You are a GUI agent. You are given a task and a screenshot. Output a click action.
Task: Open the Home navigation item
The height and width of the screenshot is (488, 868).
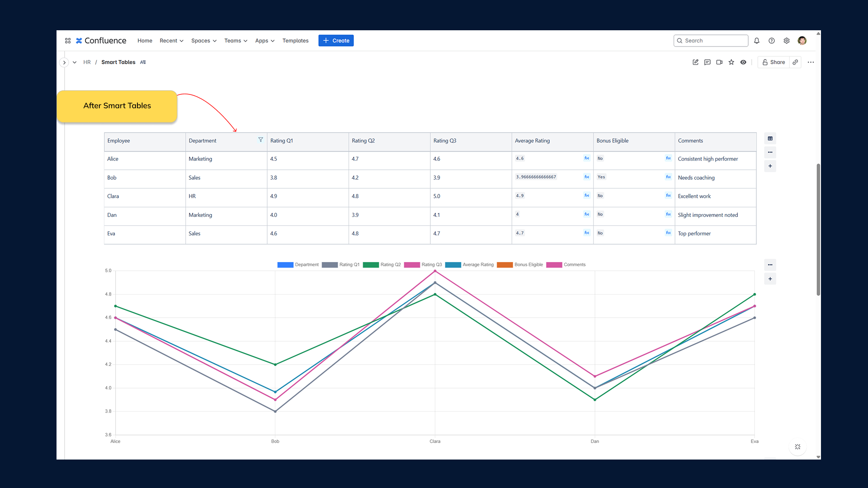tap(145, 41)
